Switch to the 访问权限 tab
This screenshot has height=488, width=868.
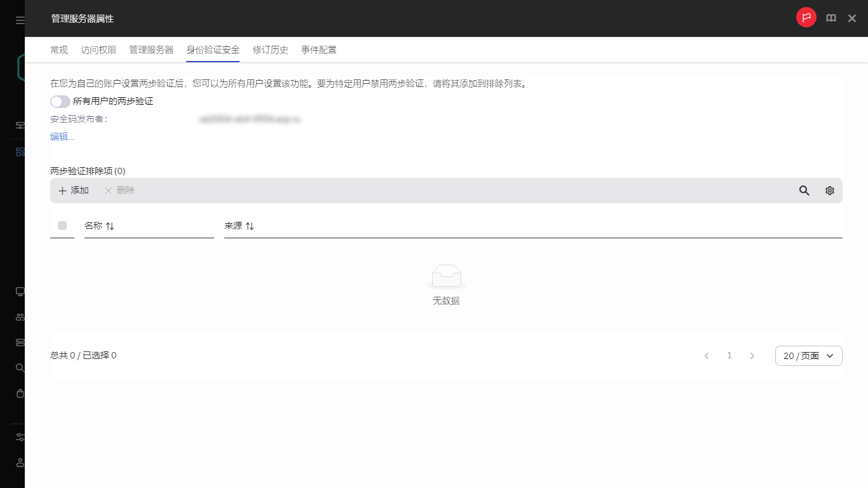[98, 50]
